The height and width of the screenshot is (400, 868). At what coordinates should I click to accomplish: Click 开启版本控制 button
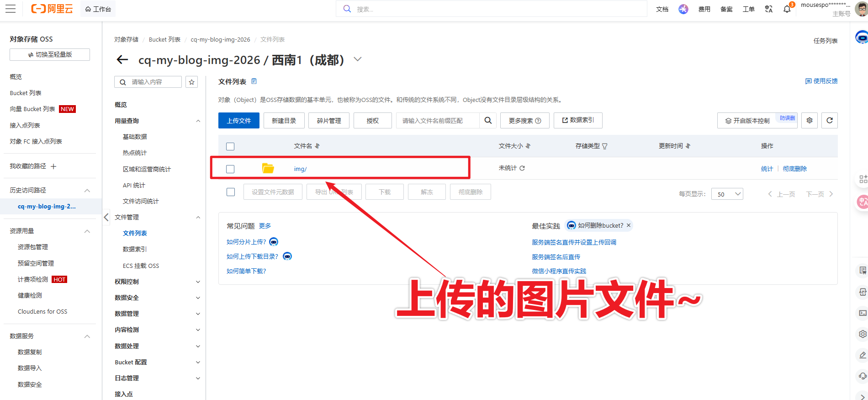[x=757, y=120]
